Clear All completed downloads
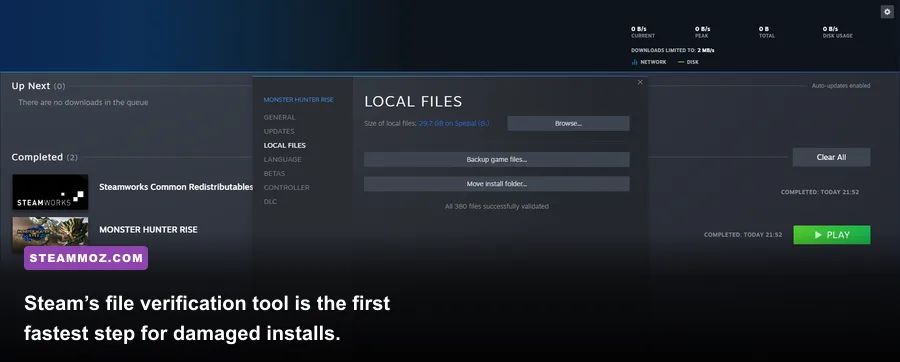 (831, 157)
